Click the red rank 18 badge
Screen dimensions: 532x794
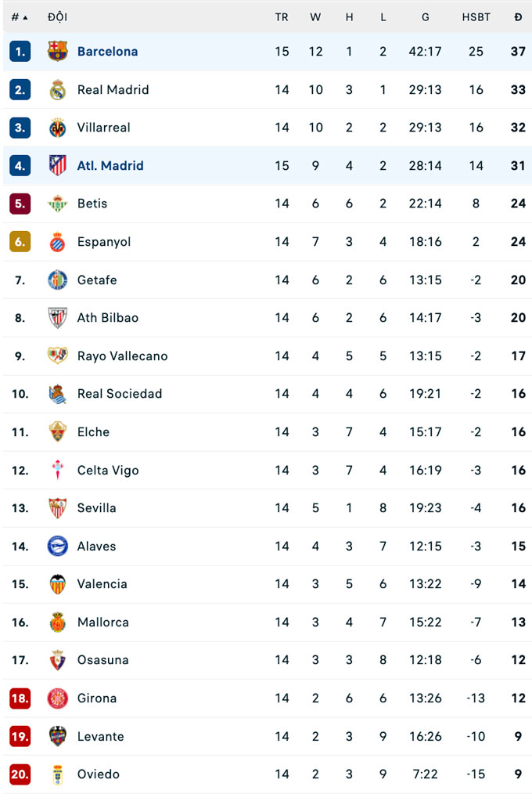coord(20,698)
